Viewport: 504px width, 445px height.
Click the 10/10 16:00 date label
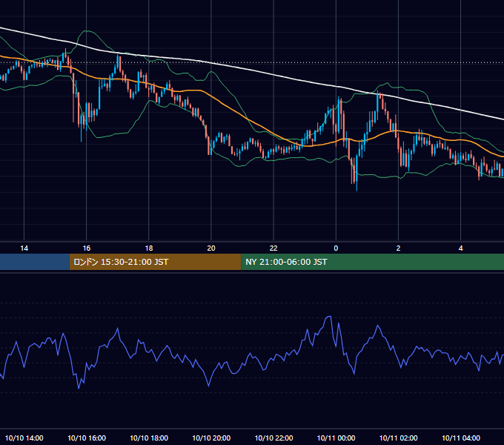(87, 438)
